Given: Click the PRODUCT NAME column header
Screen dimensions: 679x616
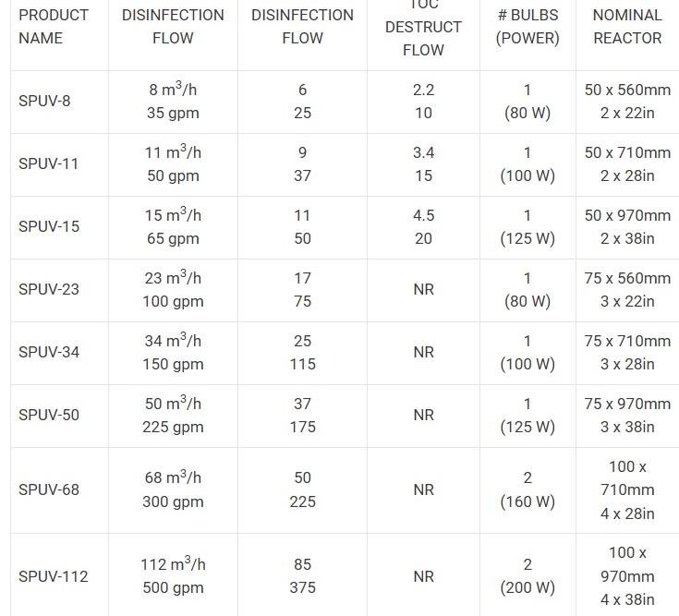Looking at the screenshot, I should pyautogui.click(x=54, y=27).
